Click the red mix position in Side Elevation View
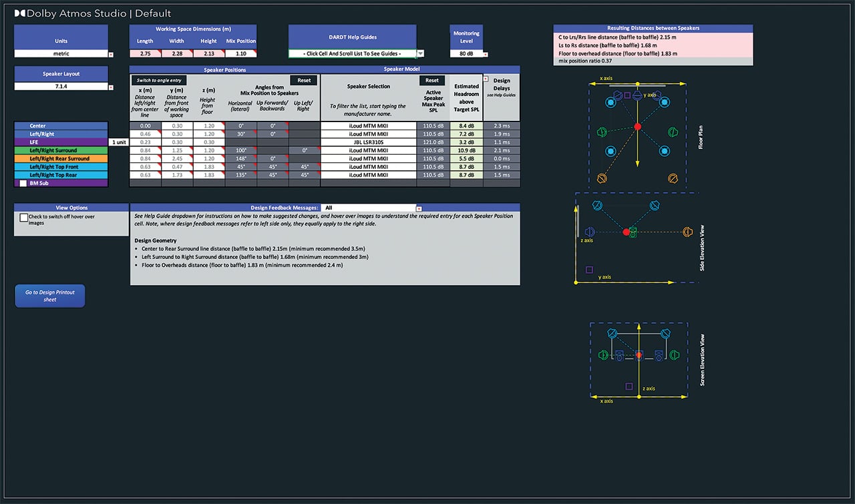855x504 pixels. pyautogui.click(x=626, y=232)
